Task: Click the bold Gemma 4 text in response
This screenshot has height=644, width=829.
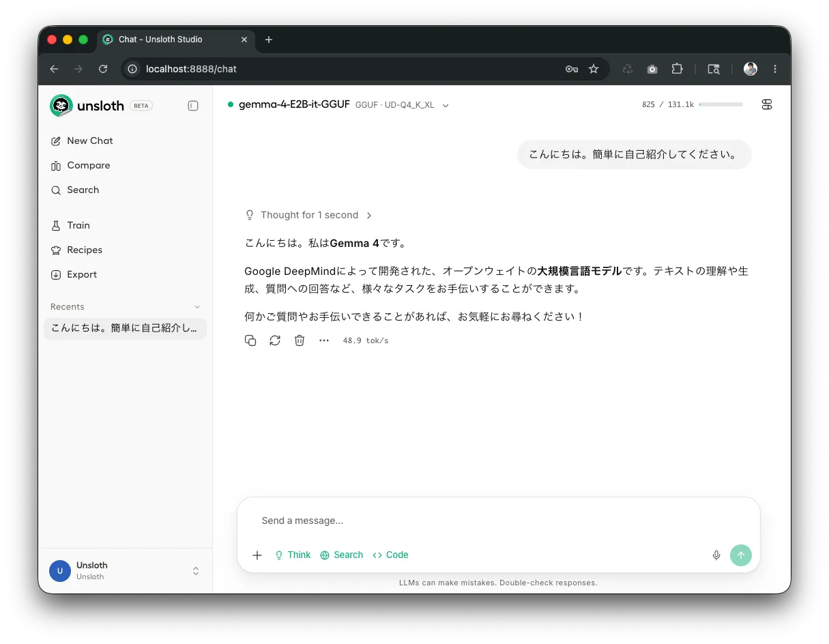Action: [x=354, y=243]
